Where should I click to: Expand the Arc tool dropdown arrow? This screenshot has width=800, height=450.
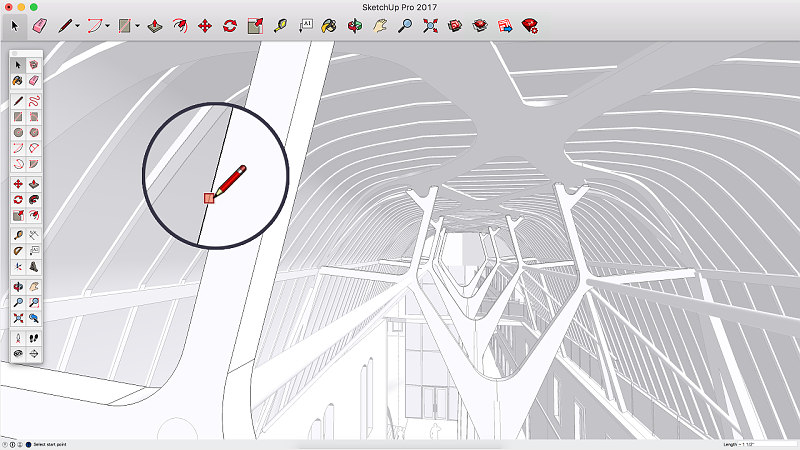coord(107,25)
